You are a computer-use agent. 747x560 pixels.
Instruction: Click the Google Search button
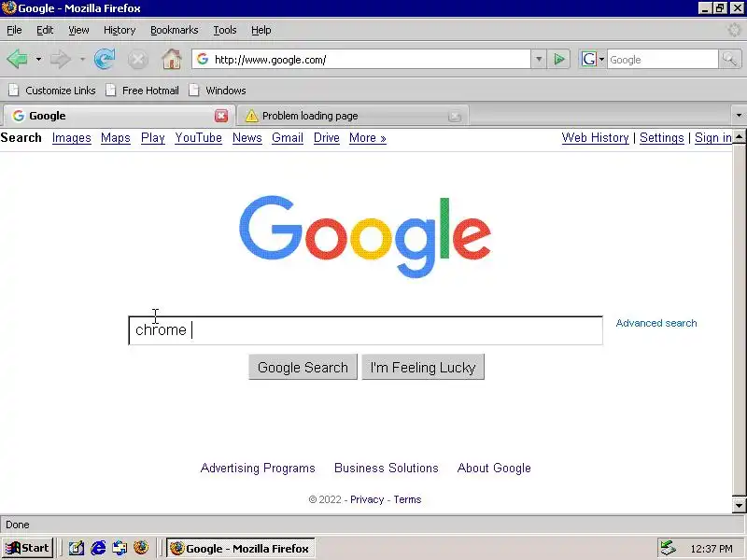point(303,367)
